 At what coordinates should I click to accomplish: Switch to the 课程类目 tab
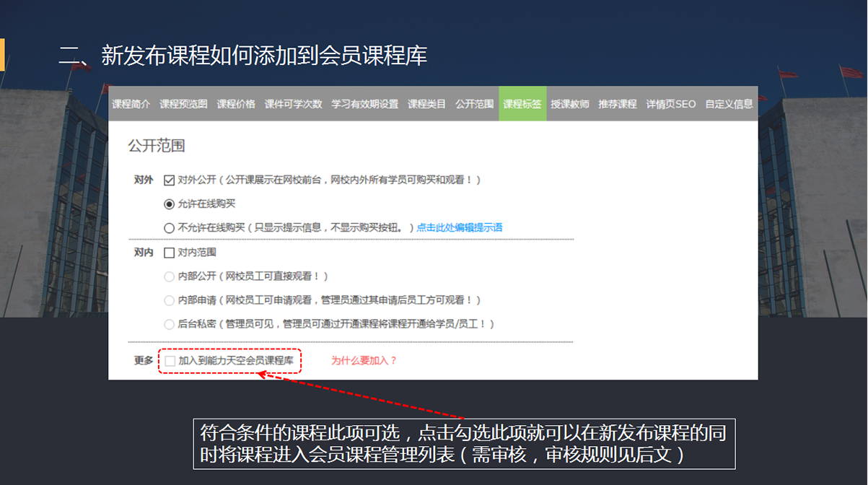(x=426, y=104)
